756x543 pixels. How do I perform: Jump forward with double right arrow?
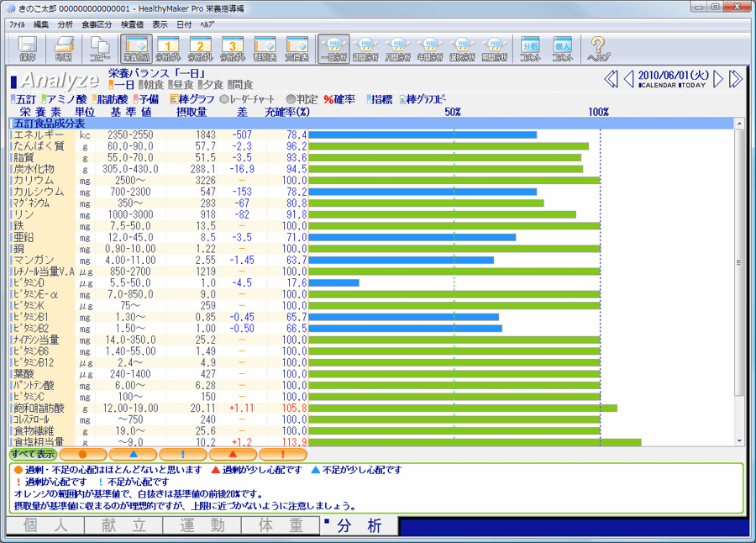pos(735,79)
